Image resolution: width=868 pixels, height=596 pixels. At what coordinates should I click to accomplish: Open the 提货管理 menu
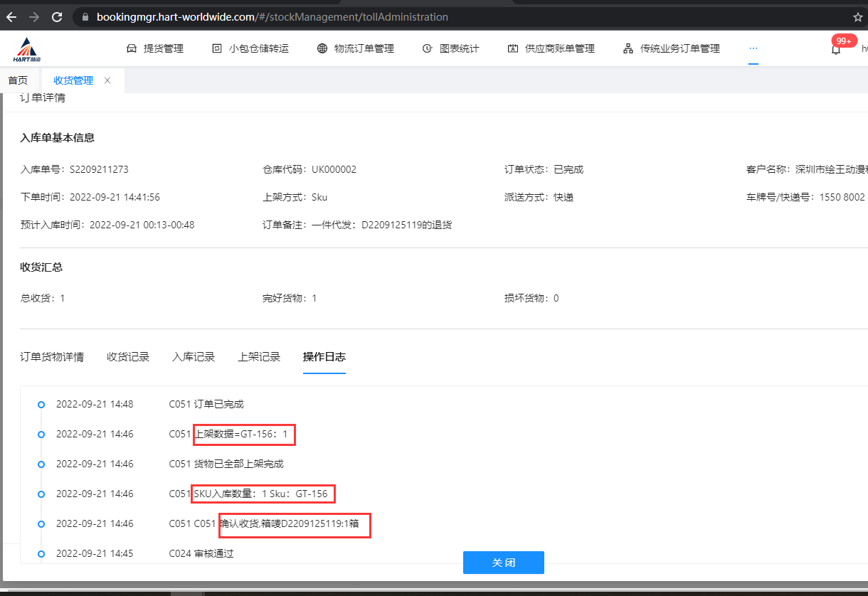click(x=155, y=48)
